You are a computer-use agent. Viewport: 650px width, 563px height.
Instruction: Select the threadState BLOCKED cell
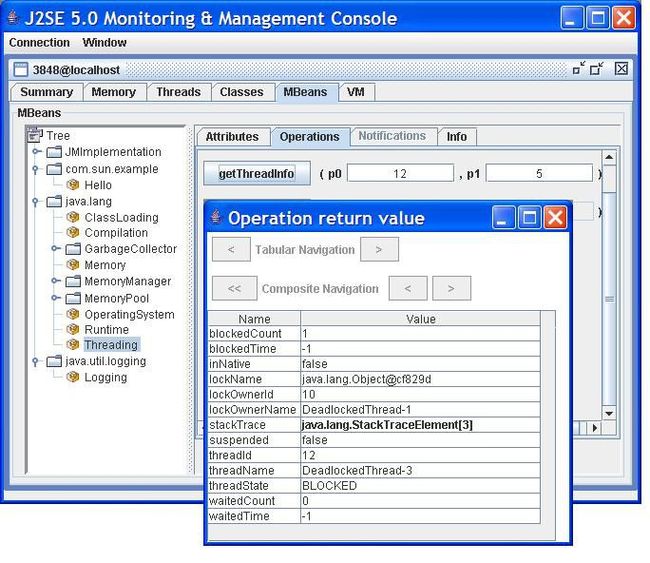click(420, 486)
